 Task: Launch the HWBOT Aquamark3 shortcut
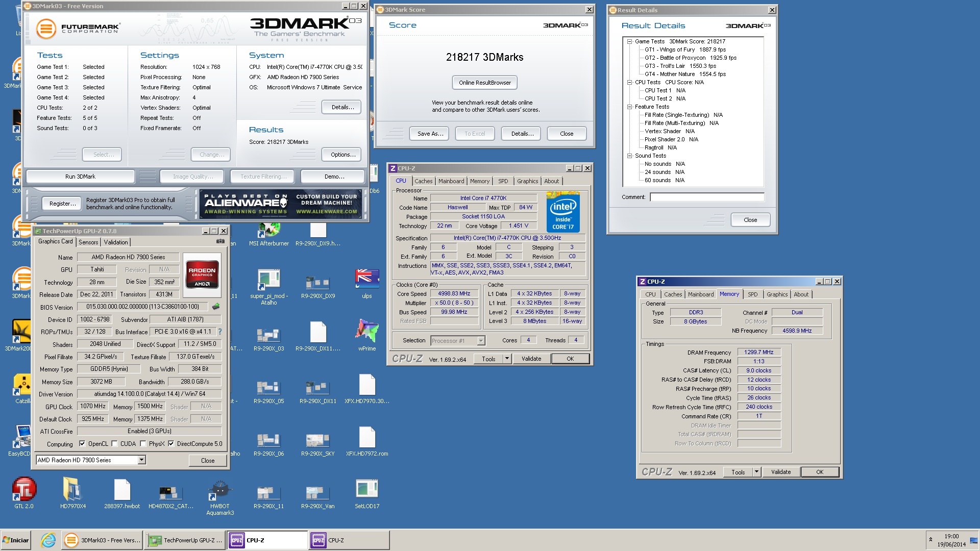[x=219, y=497]
